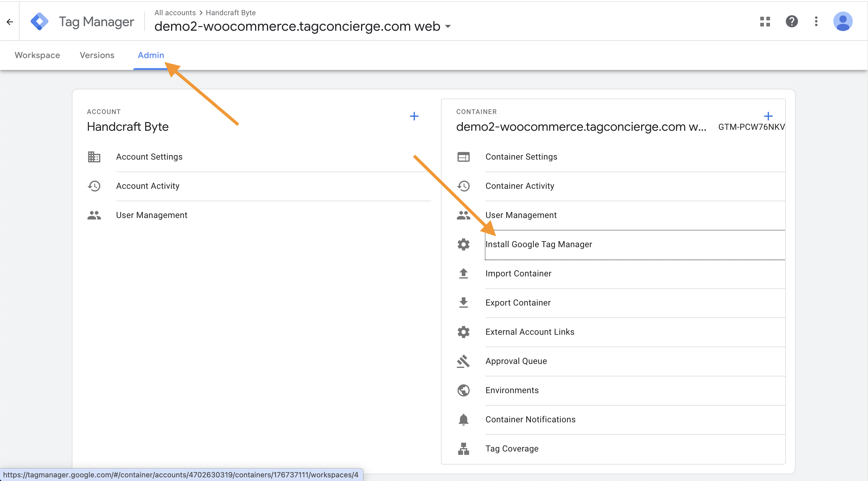
Task: Open Handcraft Byte breadcrumb link
Action: 230,13
